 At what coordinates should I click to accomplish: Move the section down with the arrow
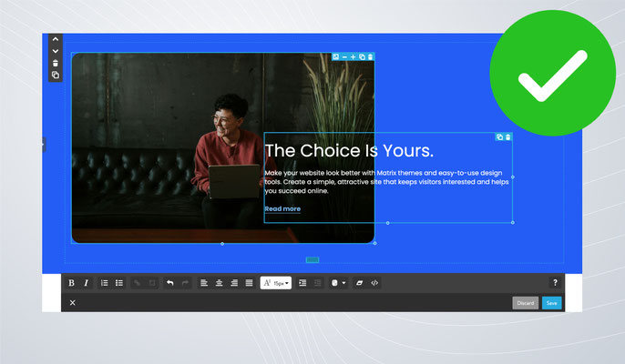click(x=56, y=51)
